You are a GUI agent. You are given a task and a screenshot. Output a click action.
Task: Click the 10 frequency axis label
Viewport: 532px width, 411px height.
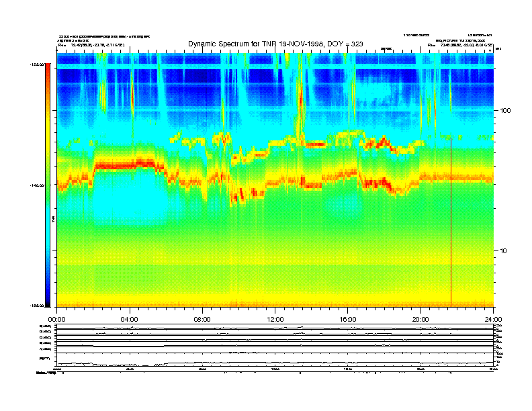[x=504, y=251]
